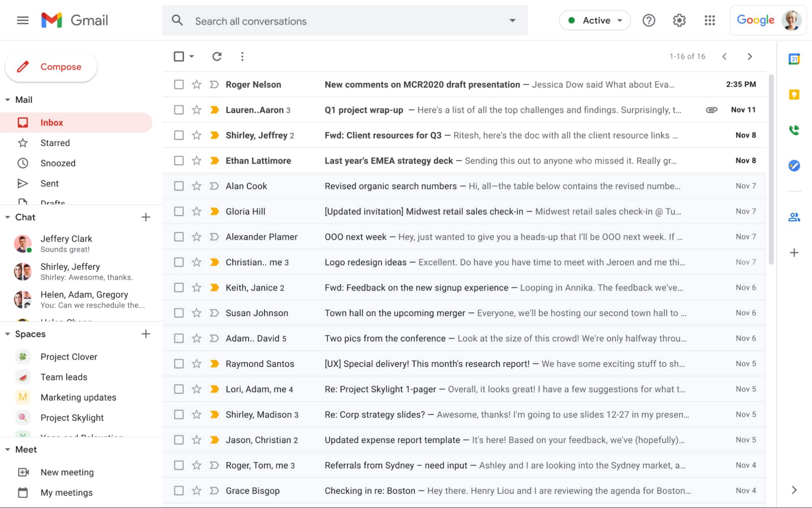The height and width of the screenshot is (508, 812).
Task: Collapse the Mail section
Action: [7, 100]
